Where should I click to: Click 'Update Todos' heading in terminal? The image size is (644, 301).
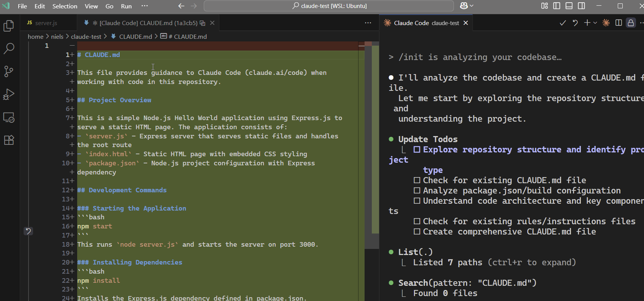click(x=428, y=139)
